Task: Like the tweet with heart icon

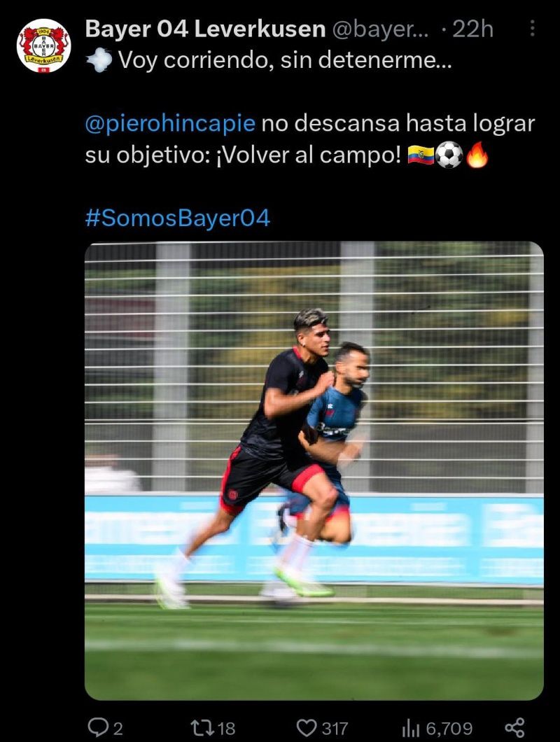Action: [x=307, y=727]
